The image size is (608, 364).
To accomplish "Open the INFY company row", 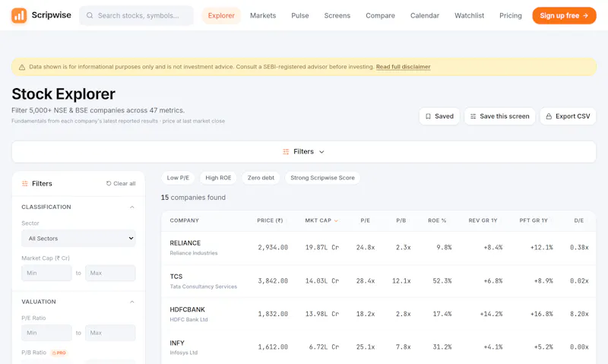I will tap(378, 347).
